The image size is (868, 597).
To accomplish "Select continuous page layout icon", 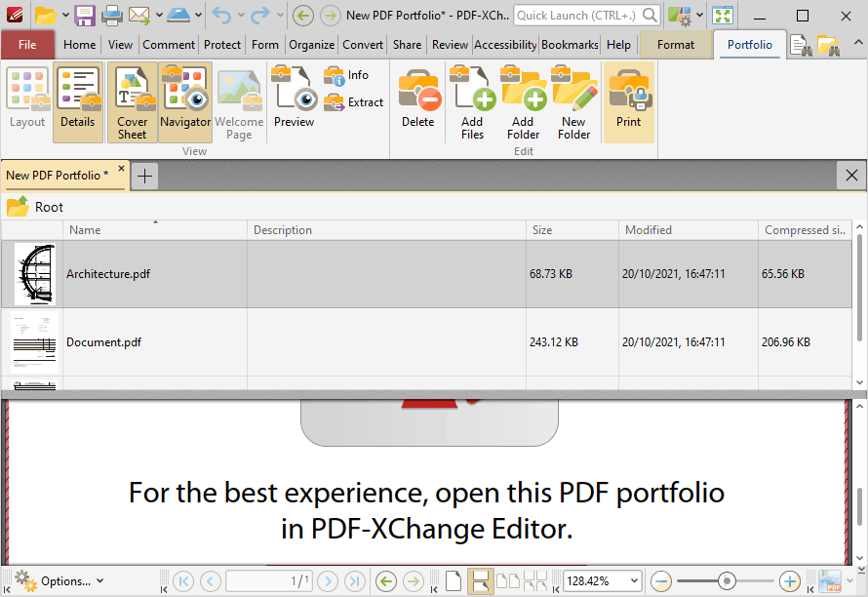I will click(481, 581).
